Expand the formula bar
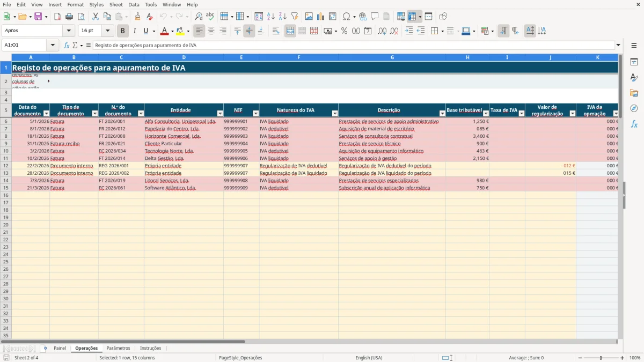Viewport: 644px width, 362px height. point(618,45)
